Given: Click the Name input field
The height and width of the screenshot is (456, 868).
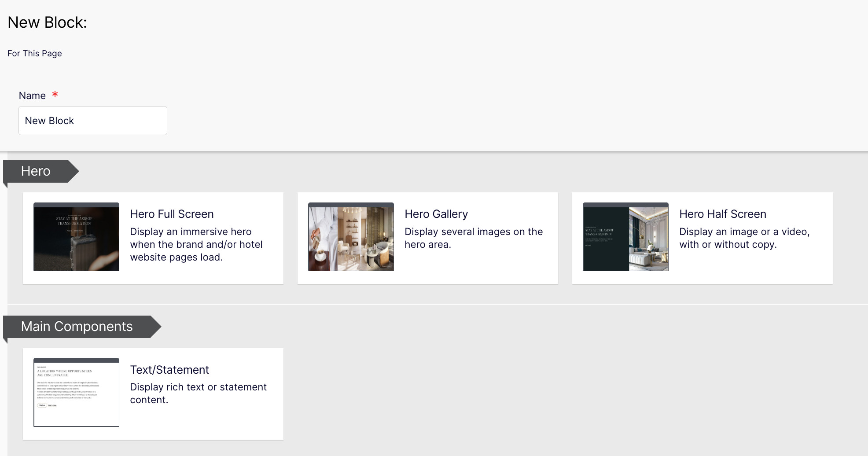Looking at the screenshot, I should pos(93,121).
